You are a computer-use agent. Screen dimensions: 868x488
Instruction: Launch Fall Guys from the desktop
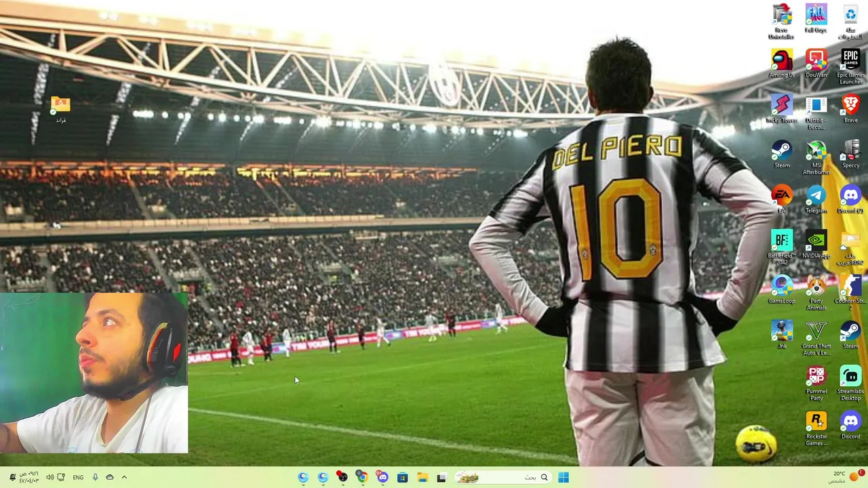point(816,18)
